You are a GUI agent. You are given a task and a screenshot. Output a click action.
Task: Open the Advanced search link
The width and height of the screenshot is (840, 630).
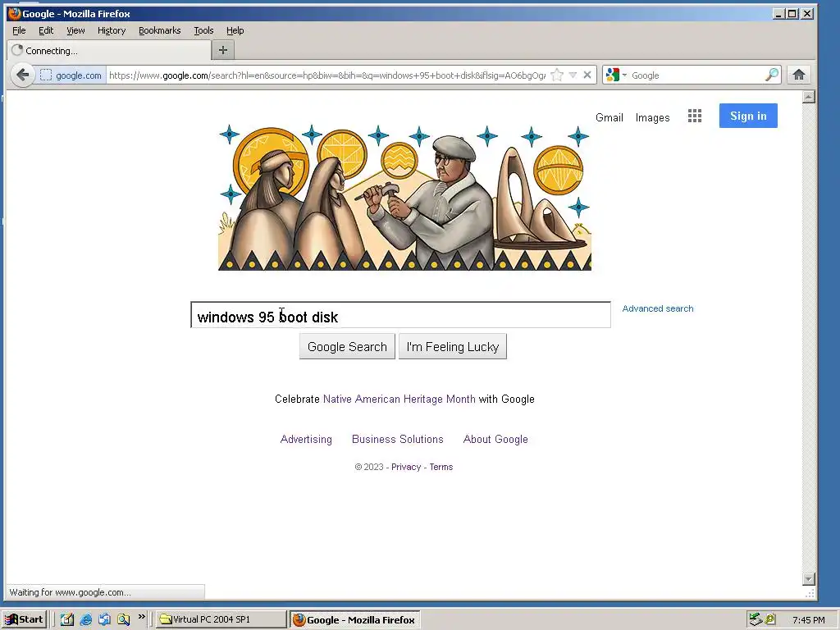(657, 308)
